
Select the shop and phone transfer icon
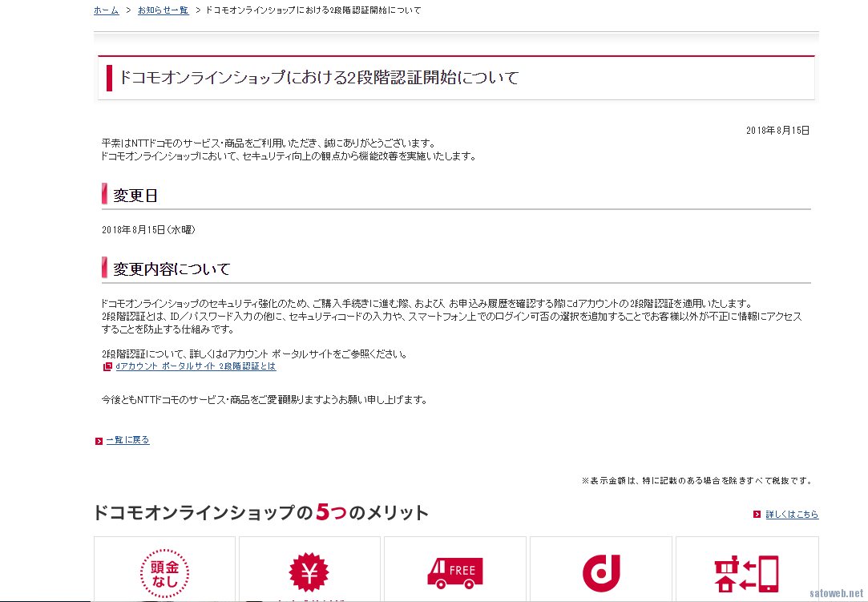coord(746,574)
